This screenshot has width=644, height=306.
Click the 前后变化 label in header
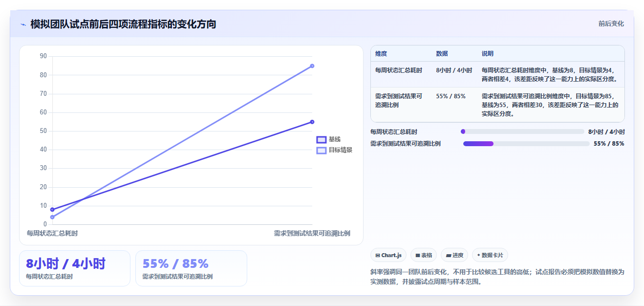coord(611,23)
